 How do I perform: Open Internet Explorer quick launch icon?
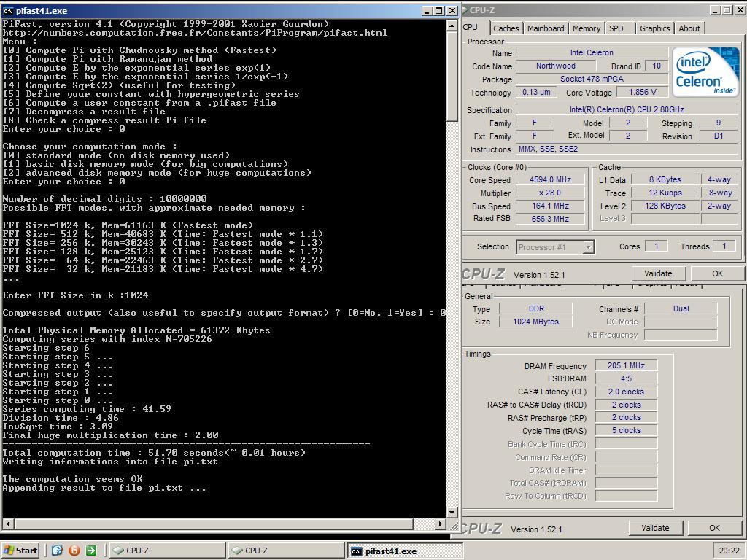pyautogui.click(x=57, y=551)
